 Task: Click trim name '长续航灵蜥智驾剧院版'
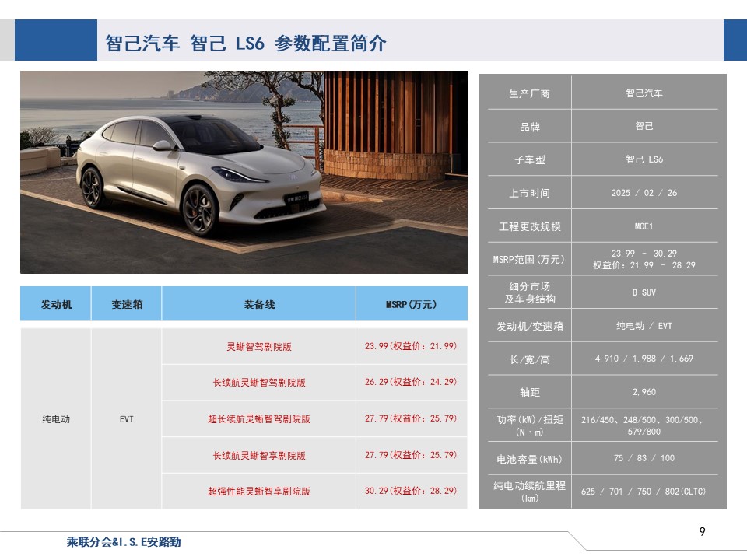click(x=259, y=383)
